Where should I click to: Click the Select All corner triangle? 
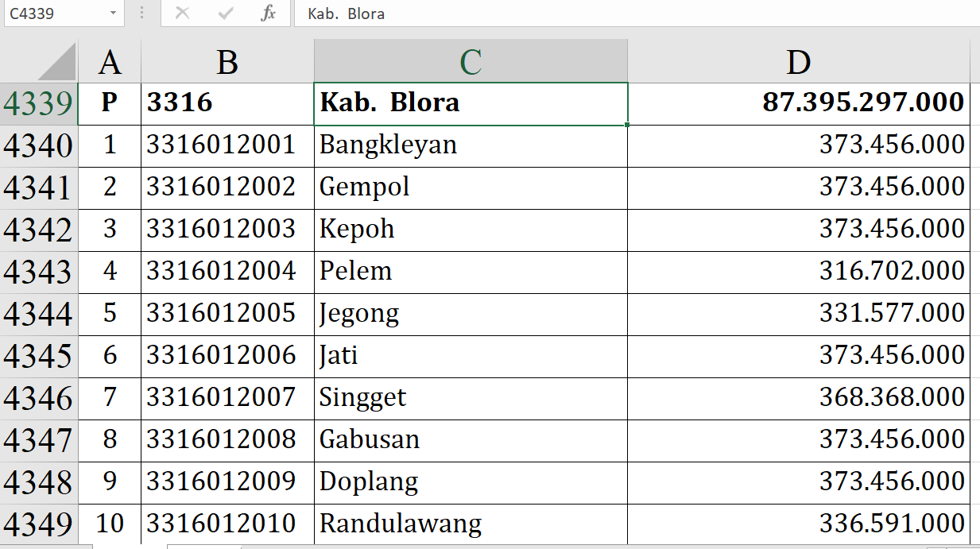(x=56, y=62)
